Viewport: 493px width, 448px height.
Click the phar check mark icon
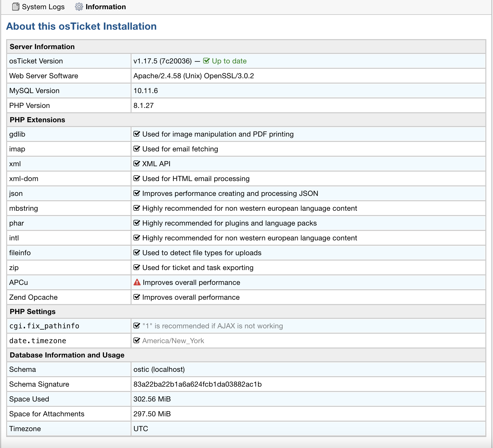[x=137, y=223]
